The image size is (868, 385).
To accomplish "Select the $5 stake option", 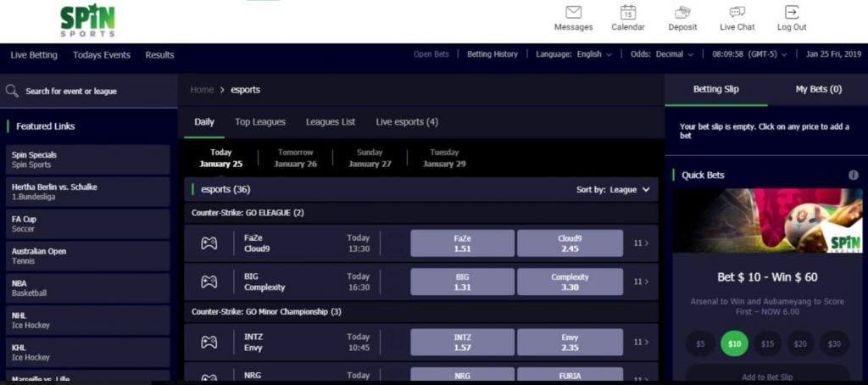I will click(x=700, y=344).
